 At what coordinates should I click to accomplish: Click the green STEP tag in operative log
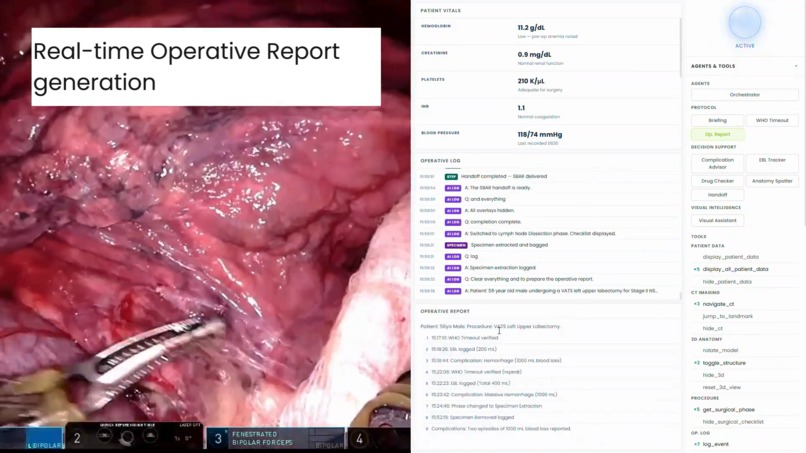click(x=451, y=176)
